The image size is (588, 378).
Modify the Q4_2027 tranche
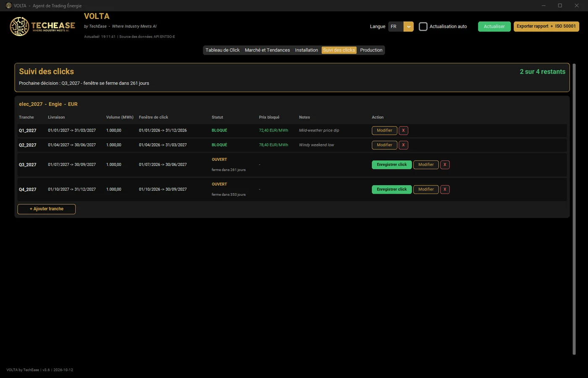426,189
